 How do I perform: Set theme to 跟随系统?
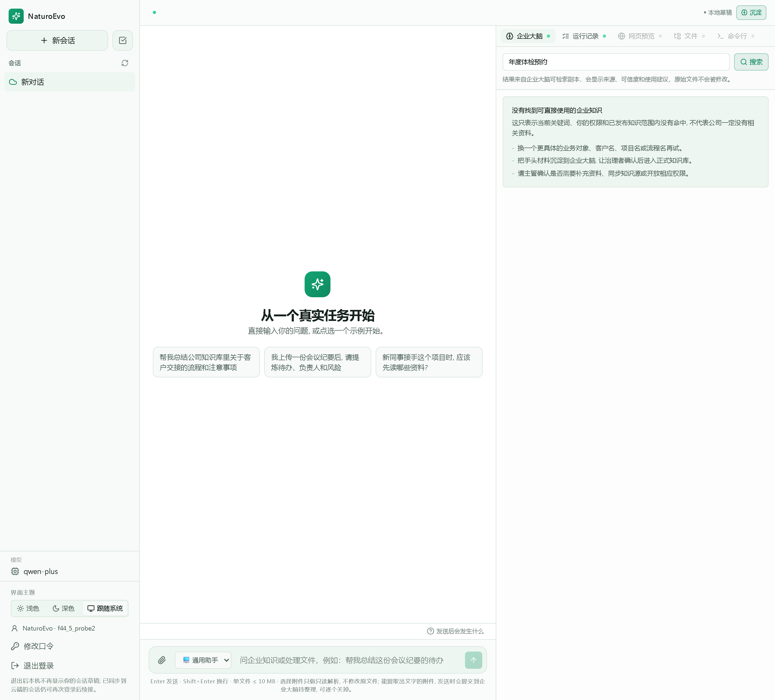105,608
